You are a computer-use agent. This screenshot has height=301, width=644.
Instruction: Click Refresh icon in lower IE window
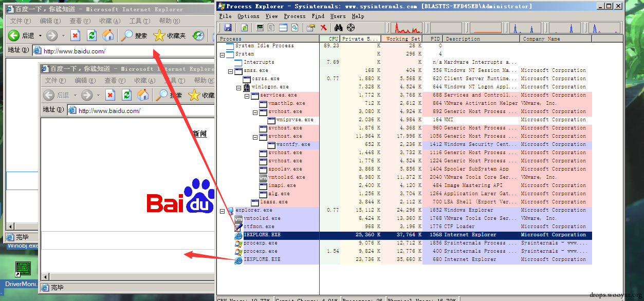point(126,95)
